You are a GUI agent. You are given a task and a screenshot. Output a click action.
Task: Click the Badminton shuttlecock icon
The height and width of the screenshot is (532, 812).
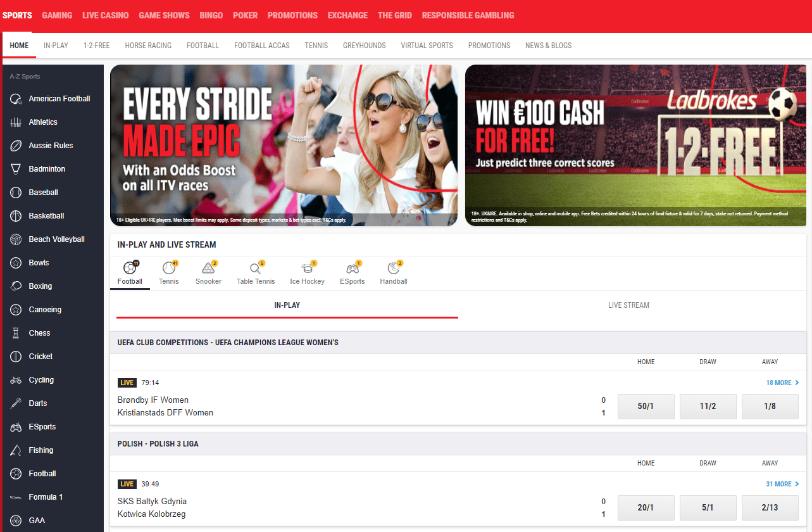[16, 169]
